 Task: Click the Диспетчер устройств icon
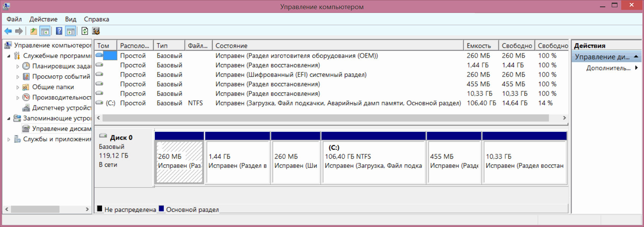click(26, 108)
